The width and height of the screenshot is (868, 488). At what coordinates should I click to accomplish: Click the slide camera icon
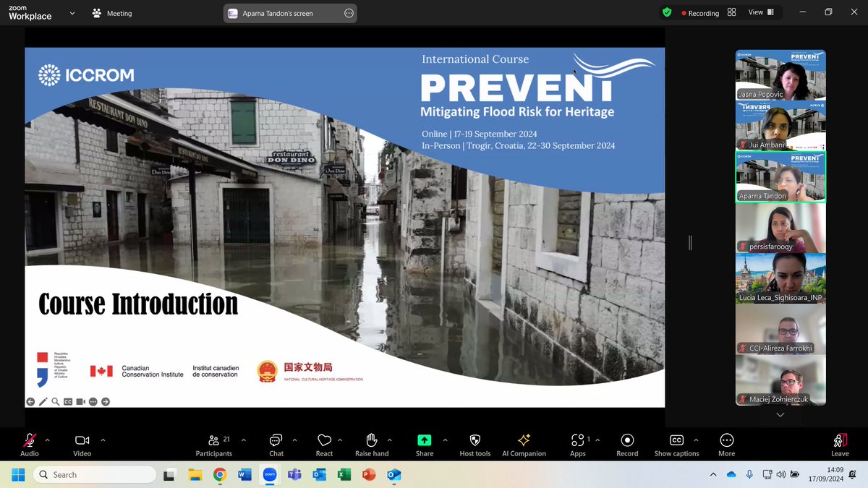click(x=80, y=402)
